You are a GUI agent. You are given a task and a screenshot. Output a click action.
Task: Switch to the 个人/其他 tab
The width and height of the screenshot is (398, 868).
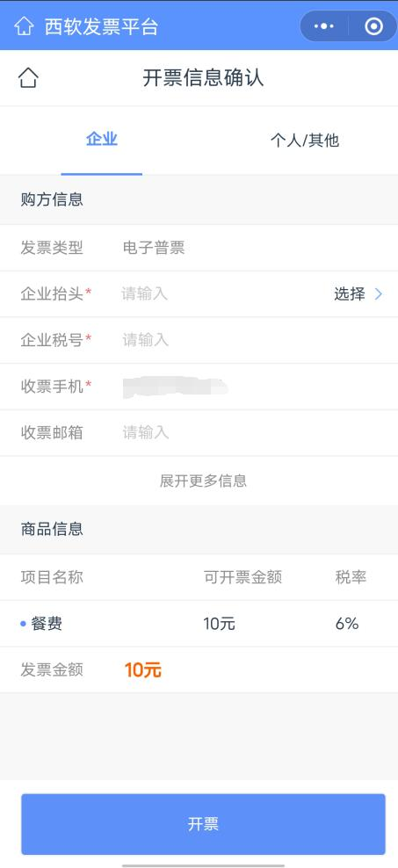[305, 141]
